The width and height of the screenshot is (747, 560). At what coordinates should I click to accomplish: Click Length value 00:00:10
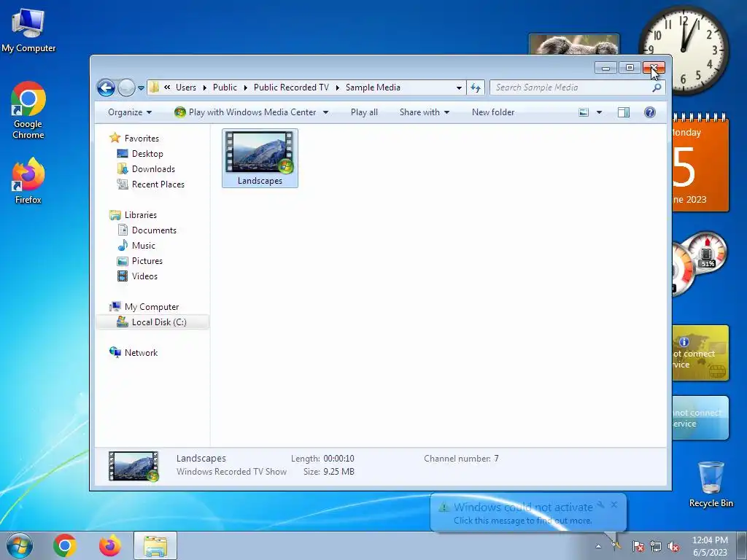(x=338, y=459)
